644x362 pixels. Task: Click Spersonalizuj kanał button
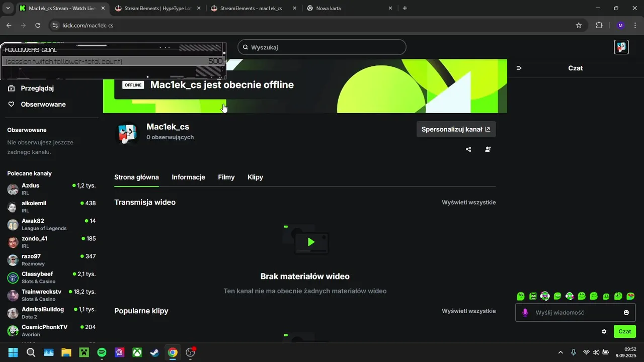(456, 129)
